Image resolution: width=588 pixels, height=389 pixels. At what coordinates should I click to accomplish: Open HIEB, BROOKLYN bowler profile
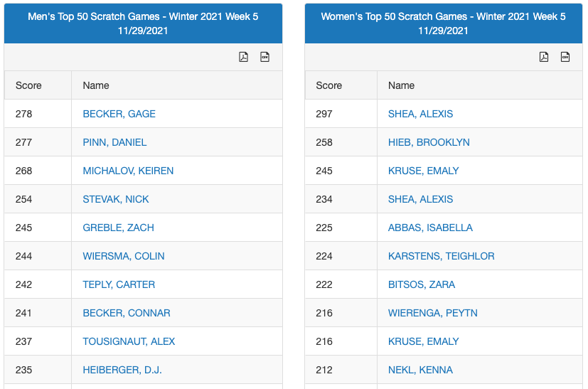pyautogui.click(x=429, y=142)
